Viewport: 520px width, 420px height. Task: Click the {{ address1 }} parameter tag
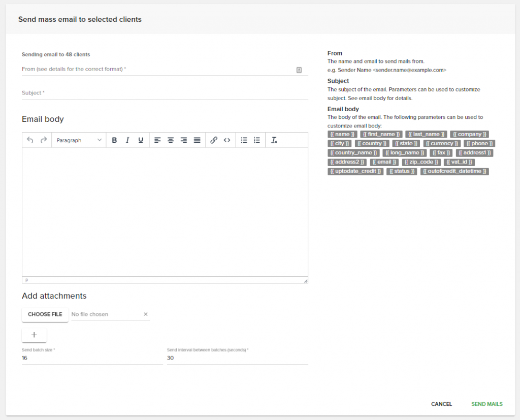coord(475,152)
